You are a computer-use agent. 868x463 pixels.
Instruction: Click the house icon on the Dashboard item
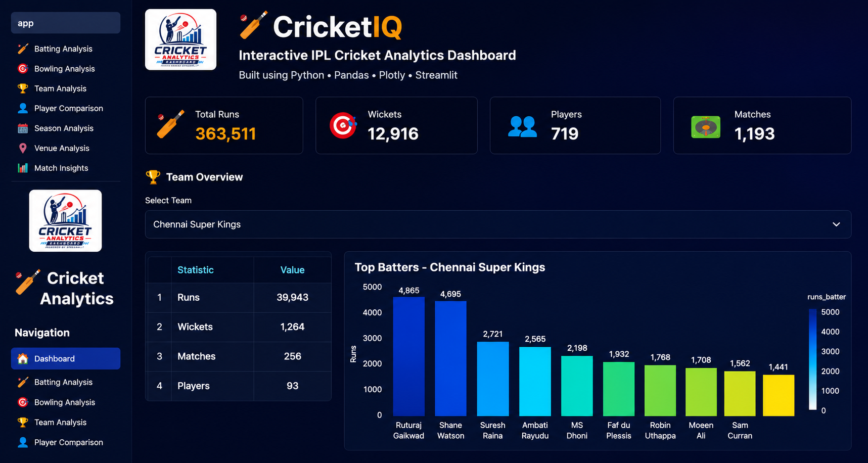(x=23, y=358)
